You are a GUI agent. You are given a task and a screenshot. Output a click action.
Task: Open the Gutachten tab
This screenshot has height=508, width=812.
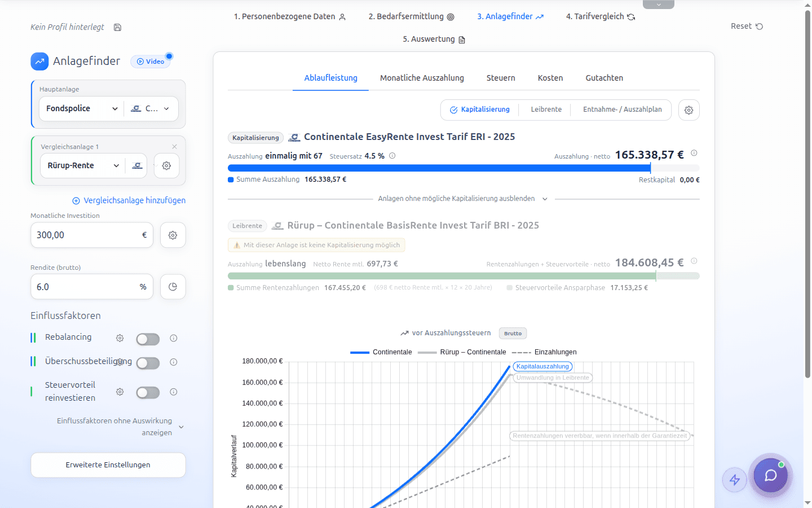[x=604, y=78]
